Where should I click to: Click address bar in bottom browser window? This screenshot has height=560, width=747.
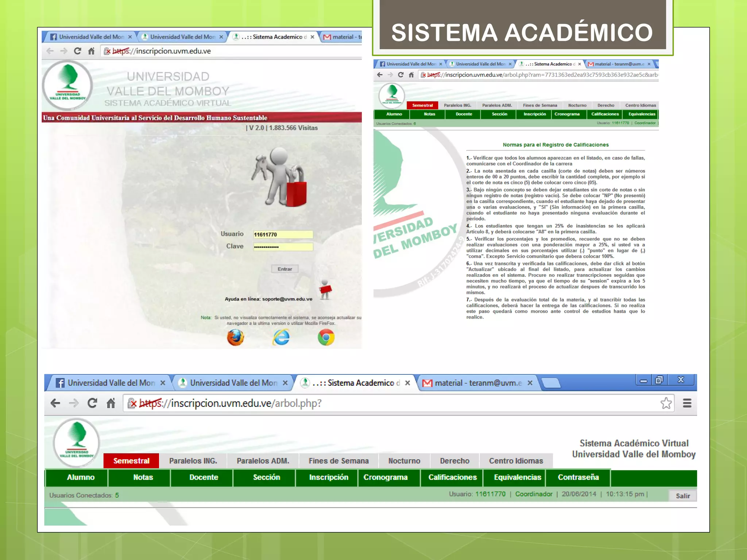398,403
